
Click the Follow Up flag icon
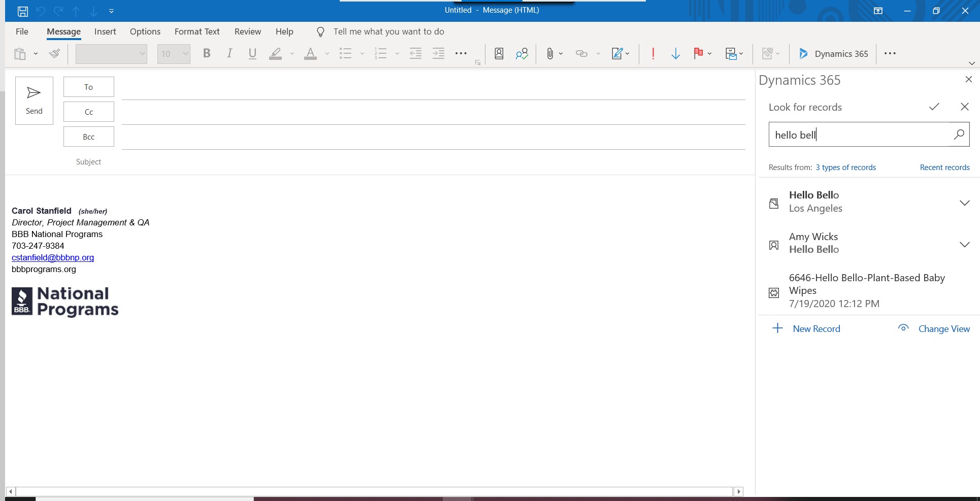click(x=699, y=53)
